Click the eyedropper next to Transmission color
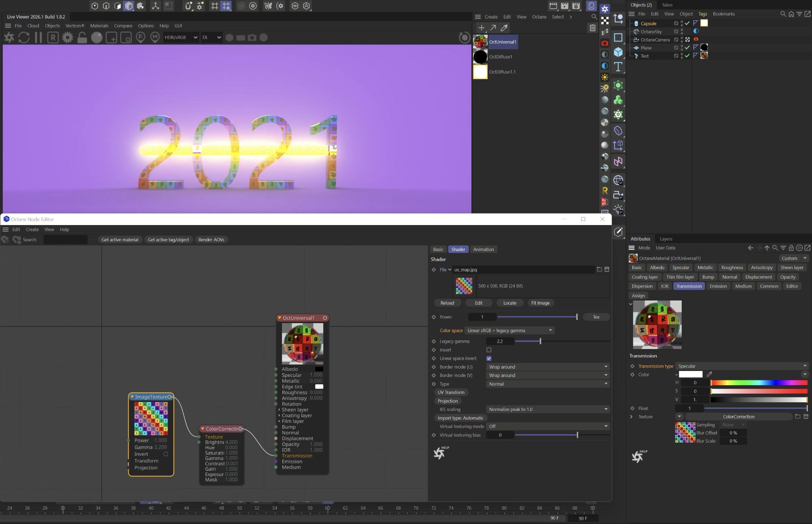Screen dimensions: 812x524 click(709, 374)
